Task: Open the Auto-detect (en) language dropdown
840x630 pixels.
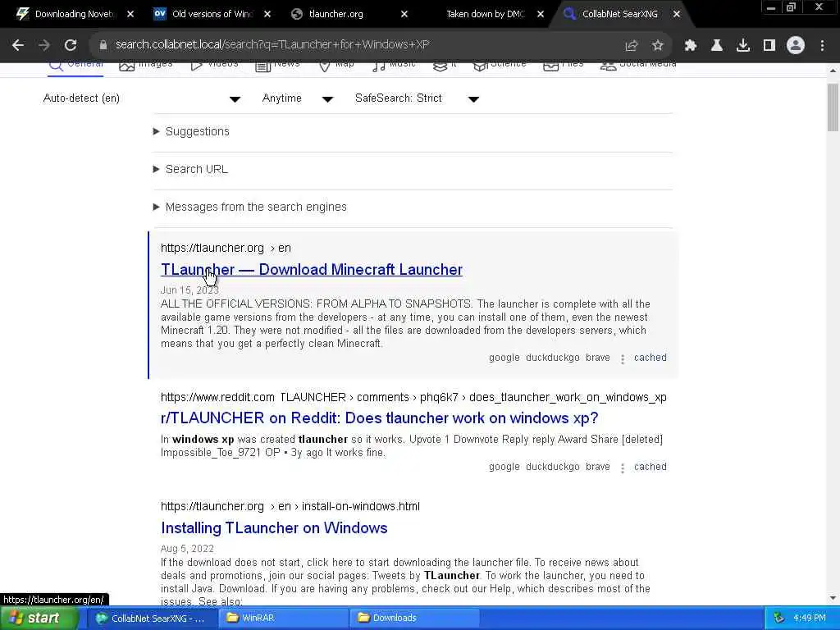Action: click(x=142, y=98)
